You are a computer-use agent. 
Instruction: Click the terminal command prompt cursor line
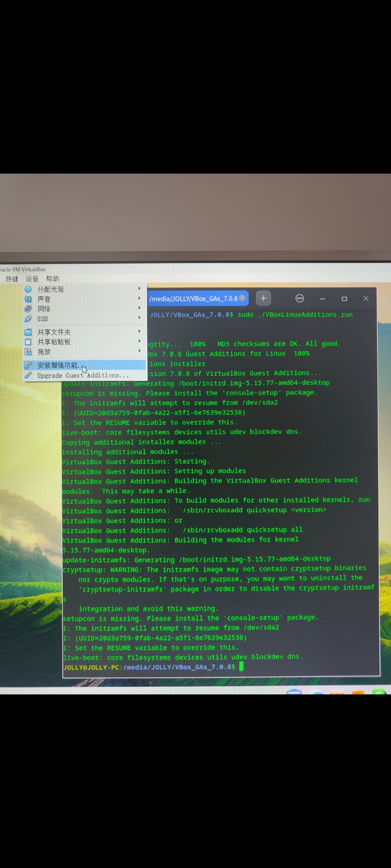pos(241,667)
